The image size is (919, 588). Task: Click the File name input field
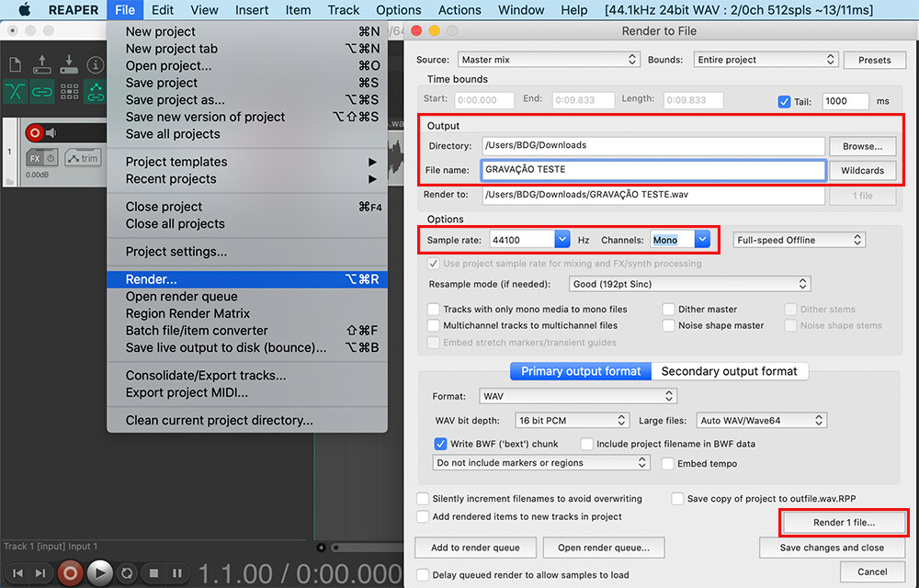652,170
